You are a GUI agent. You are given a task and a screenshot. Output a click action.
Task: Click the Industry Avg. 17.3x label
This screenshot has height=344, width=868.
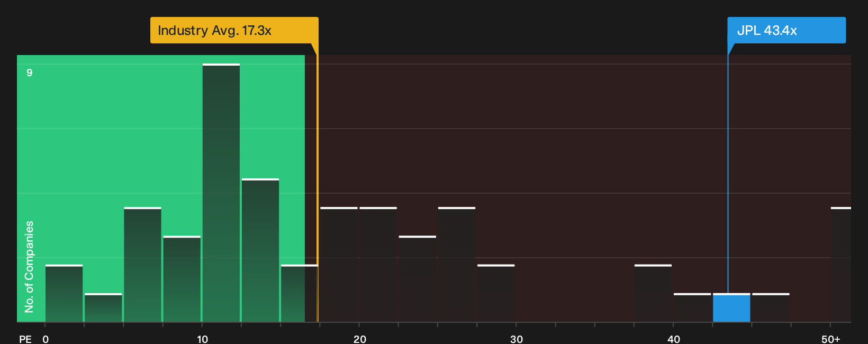tap(234, 30)
